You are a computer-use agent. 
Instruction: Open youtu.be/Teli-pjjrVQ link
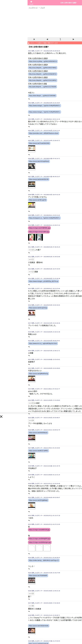click(x=37, y=200)
